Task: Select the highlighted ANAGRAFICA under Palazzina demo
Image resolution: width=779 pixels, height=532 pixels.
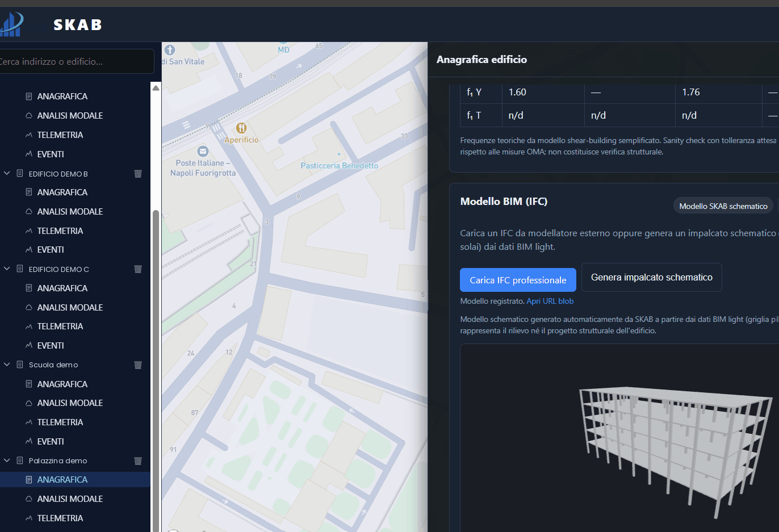Action: click(x=62, y=480)
